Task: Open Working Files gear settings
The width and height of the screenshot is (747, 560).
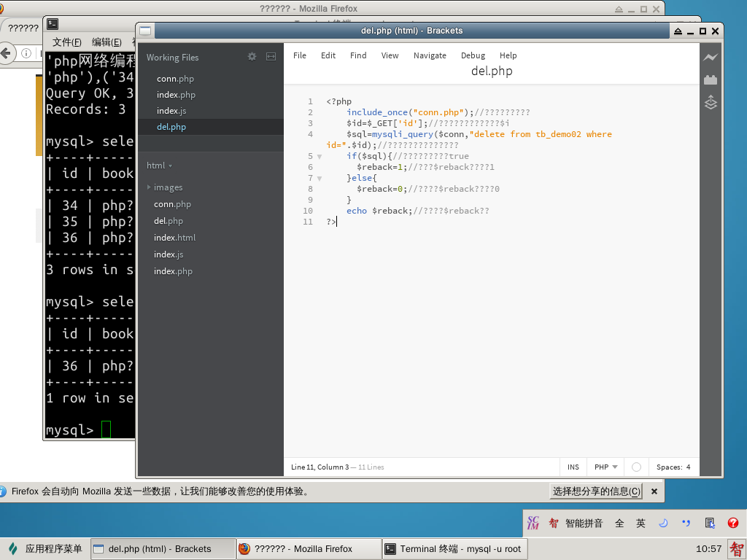Action: (x=252, y=57)
